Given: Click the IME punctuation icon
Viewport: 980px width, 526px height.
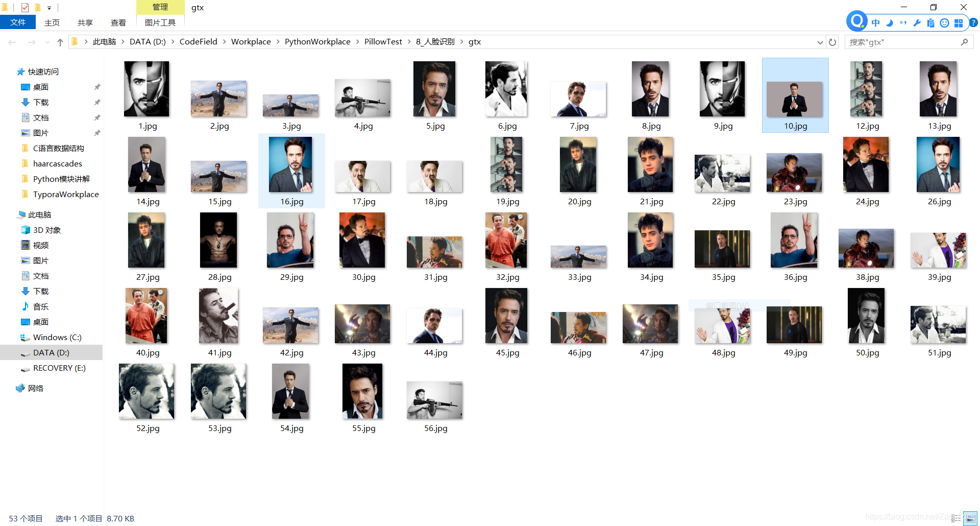Looking at the screenshot, I should [x=903, y=22].
